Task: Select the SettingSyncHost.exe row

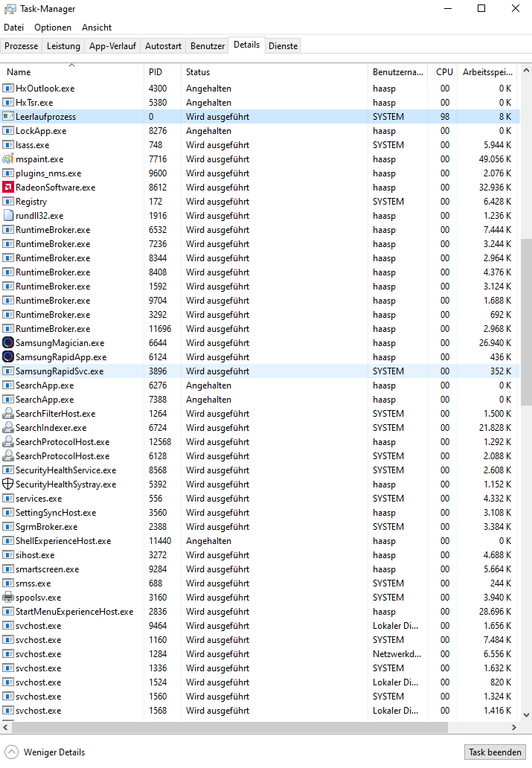Action: (x=260, y=513)
